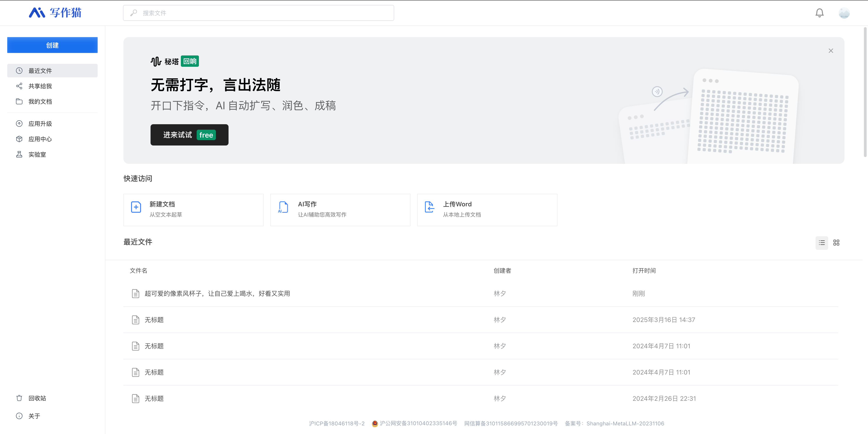Click the 上传Word upload icon
868x434 pixels.
pos(429,207)
